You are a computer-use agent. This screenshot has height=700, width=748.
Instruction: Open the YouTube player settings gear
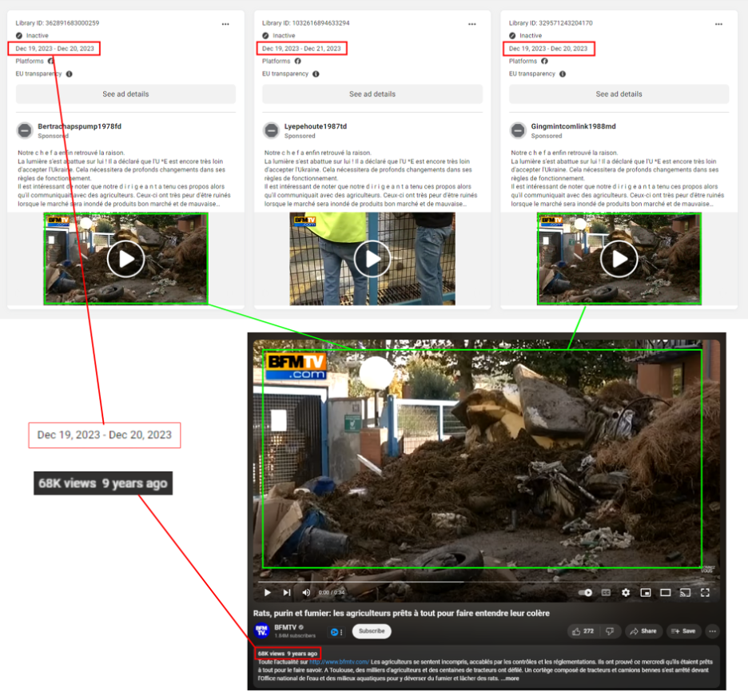pos(626,593)
